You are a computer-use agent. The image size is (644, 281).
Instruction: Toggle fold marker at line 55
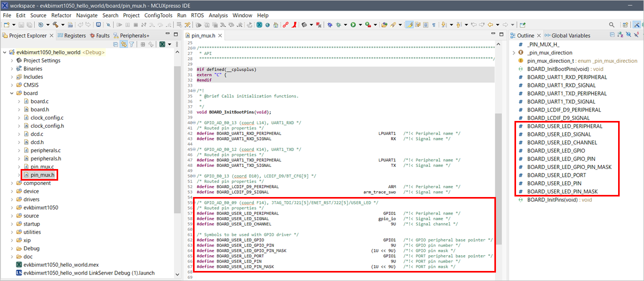[194, 202]
